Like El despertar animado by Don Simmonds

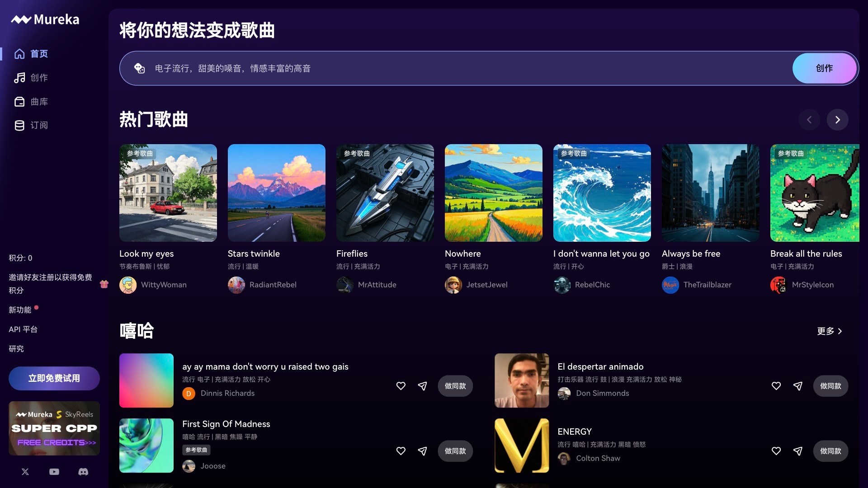[x=776, y=386]
